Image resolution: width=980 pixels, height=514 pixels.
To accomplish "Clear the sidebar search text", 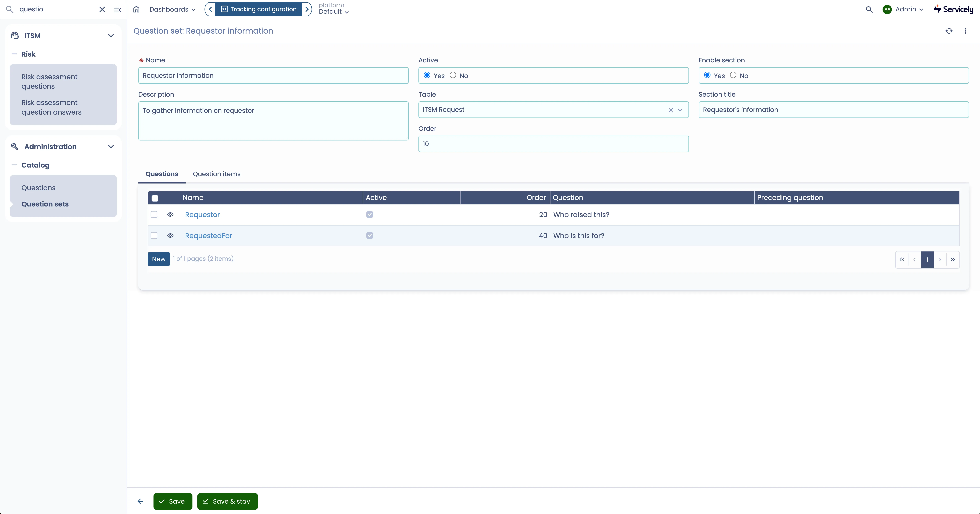I will coord(102,9).
